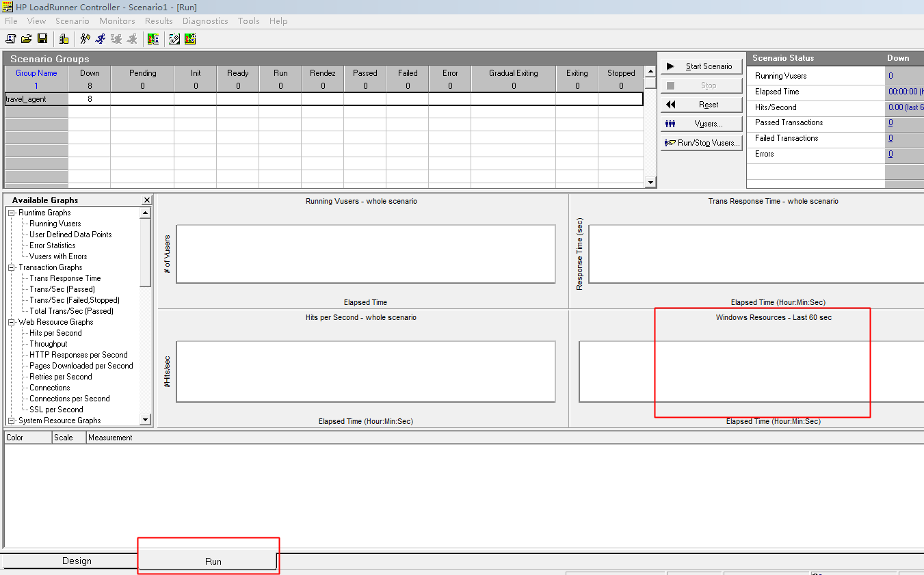Open the Vusers... dialog button
The height and width of the screenshot is (575, 924).
point(702,124)
